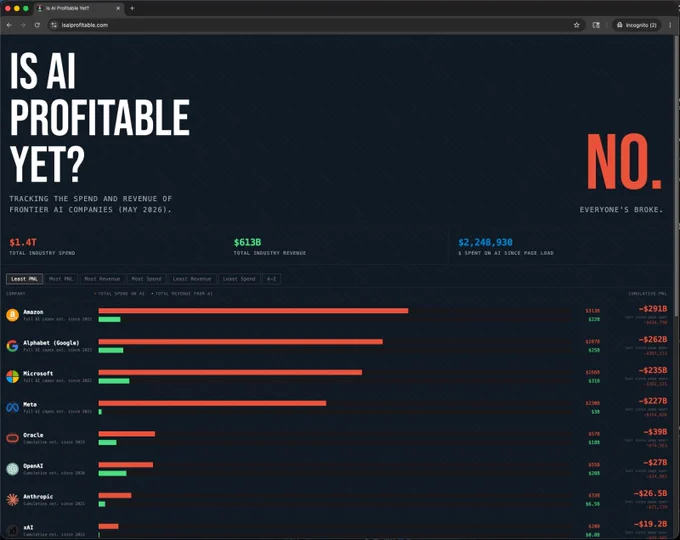Click the browser forward arrow
680x540 pixels.
pos(23,25)
